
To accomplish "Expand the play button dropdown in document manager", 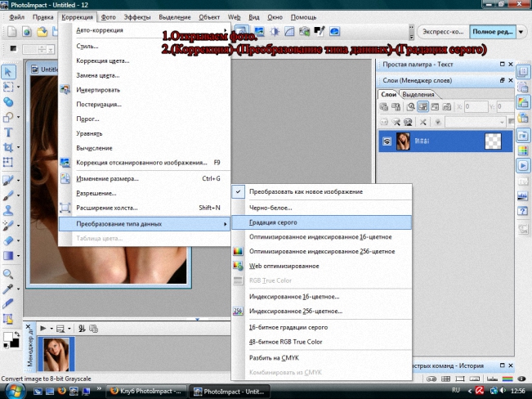I will click(x=51, y=329).
